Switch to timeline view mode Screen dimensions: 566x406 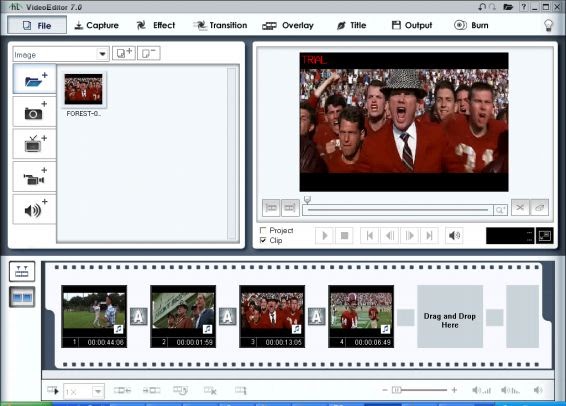22,271
